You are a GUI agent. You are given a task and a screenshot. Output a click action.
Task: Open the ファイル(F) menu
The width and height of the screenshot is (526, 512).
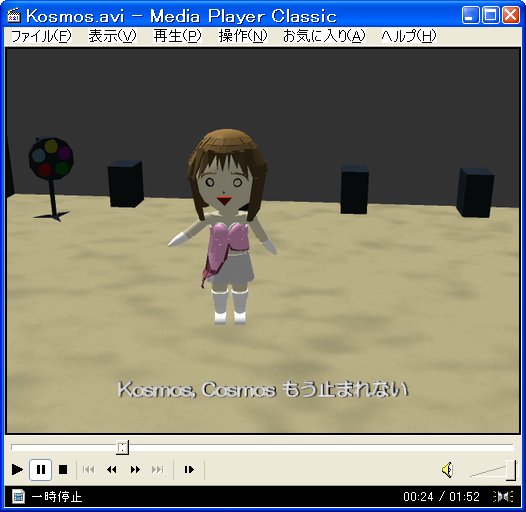41,36
